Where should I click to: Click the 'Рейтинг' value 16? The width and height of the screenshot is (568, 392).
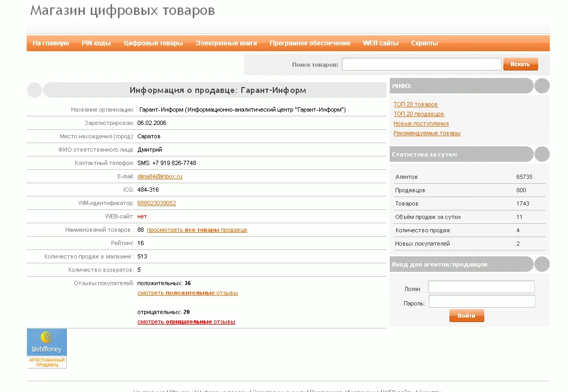click(x=140, y=243)
